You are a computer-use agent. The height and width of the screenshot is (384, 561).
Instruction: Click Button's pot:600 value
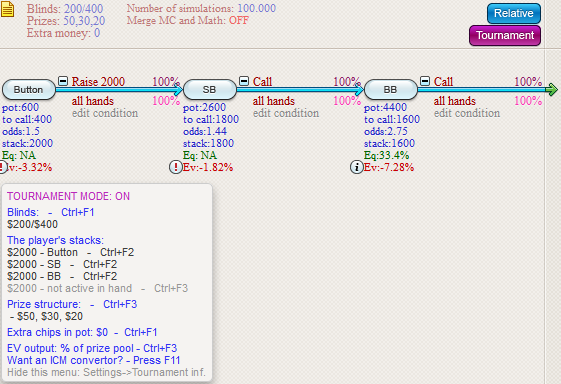(20, 107)
